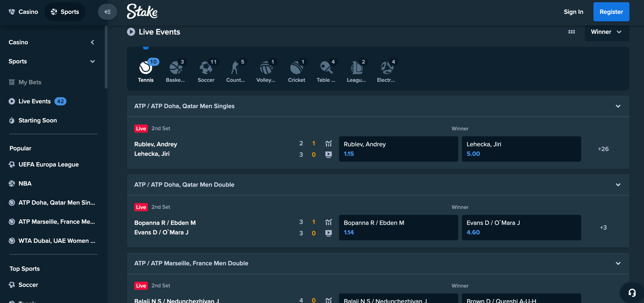
Task: Collapse the Casino sidebar section
Action: coord(92,42)
